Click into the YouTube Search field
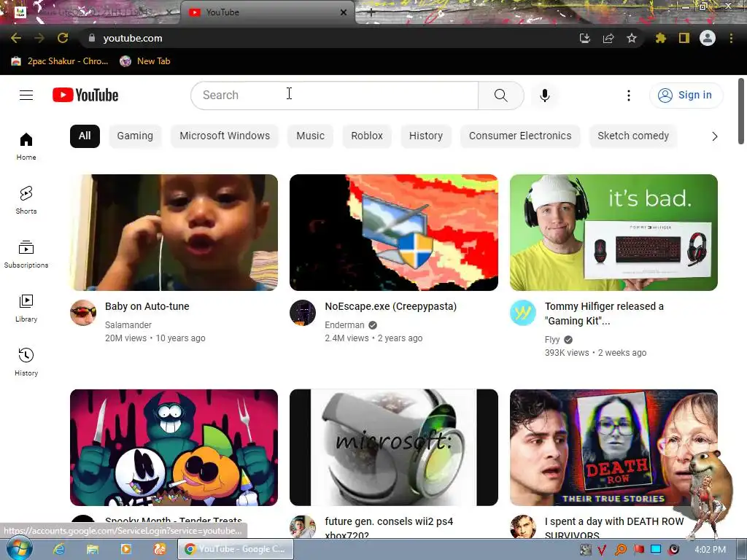The width and height of the screenshot is (747, 560). [334, 96]
